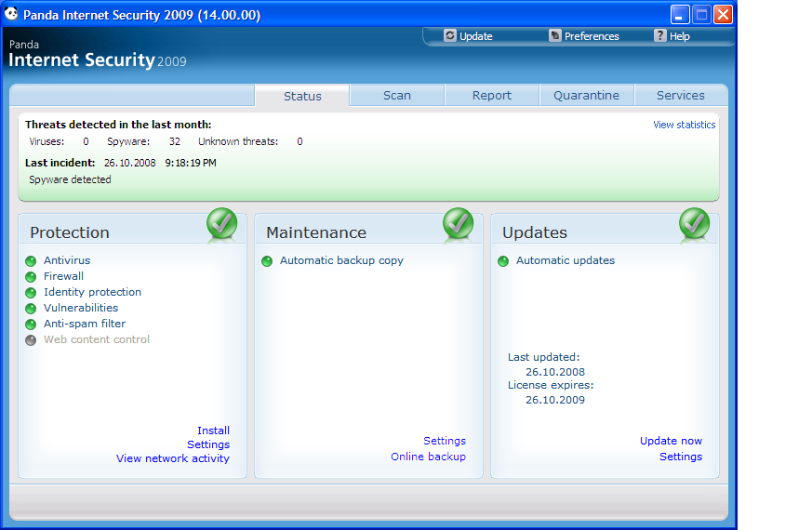Open Identity protection item
Image resolution: width=812 pixels, height=530 pixels.
(92, 292)
